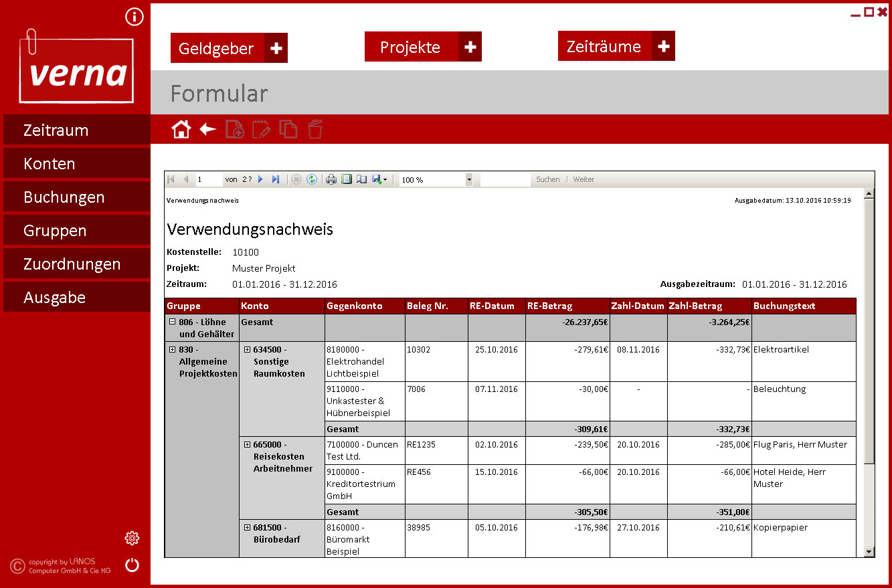Expand the 665000 Reisekosten Arbeitnehmer row
892x588 pixels.
[x=247, y=444]
